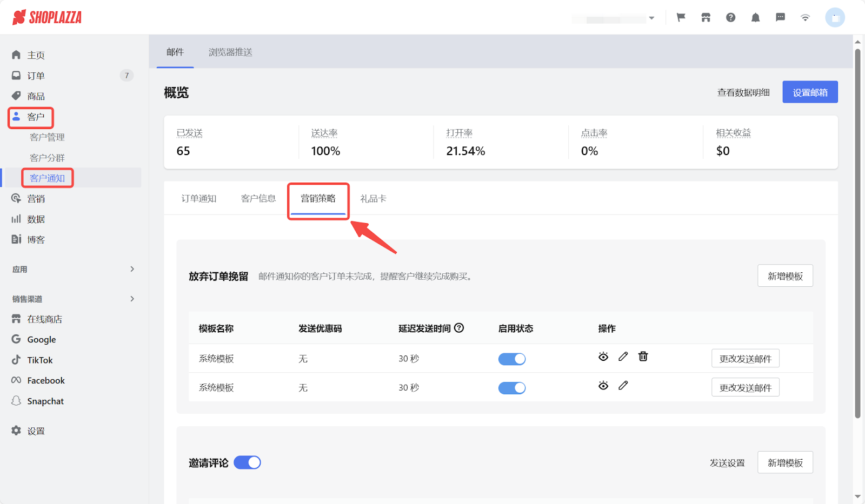The image size is (865, 504).
Task: Switch to the 浏览器推送 tab
Action: point(230,52)
